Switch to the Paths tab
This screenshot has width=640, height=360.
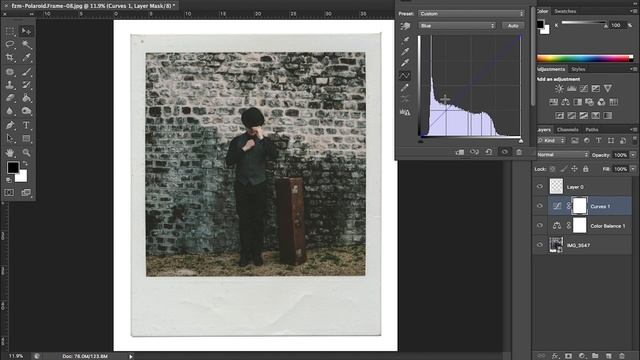pos(592,130)
